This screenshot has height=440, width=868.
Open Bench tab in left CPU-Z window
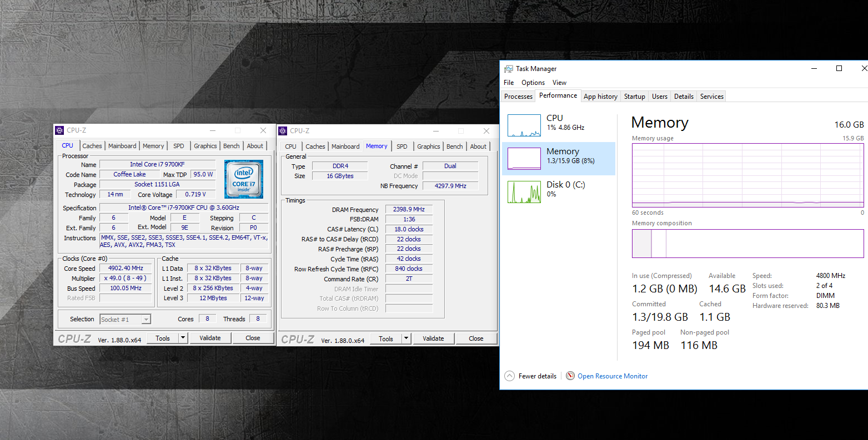(x=232, y=146)
